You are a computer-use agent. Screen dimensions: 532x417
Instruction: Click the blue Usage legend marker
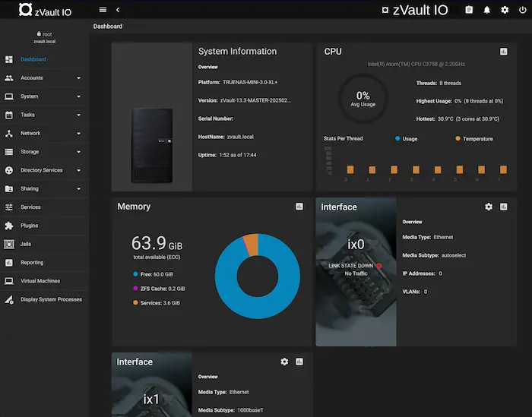pos(397,139)
